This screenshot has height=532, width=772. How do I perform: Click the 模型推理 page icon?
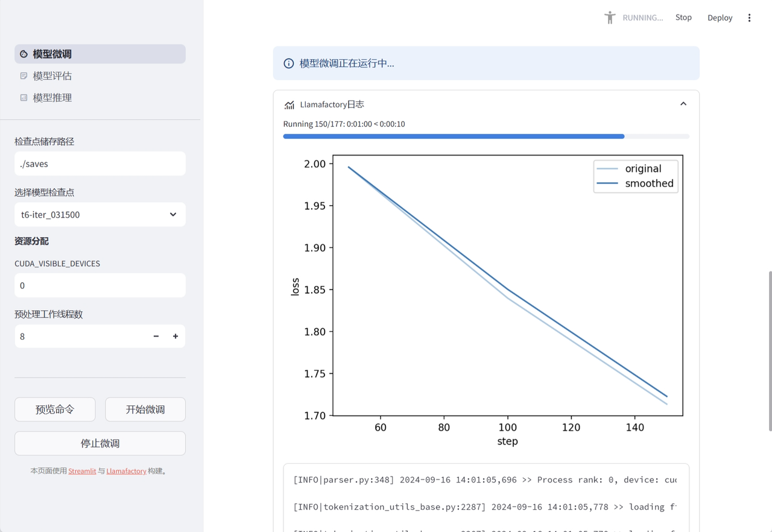24,98
